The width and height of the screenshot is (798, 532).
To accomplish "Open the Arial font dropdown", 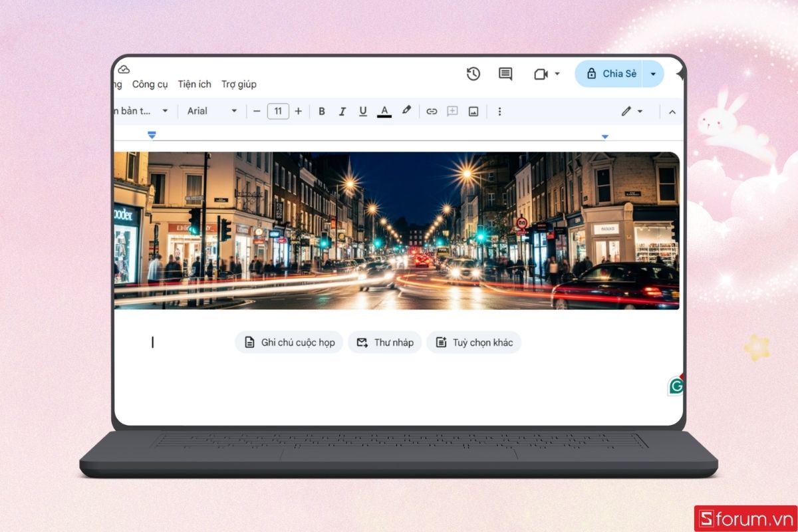I will 210,111.
